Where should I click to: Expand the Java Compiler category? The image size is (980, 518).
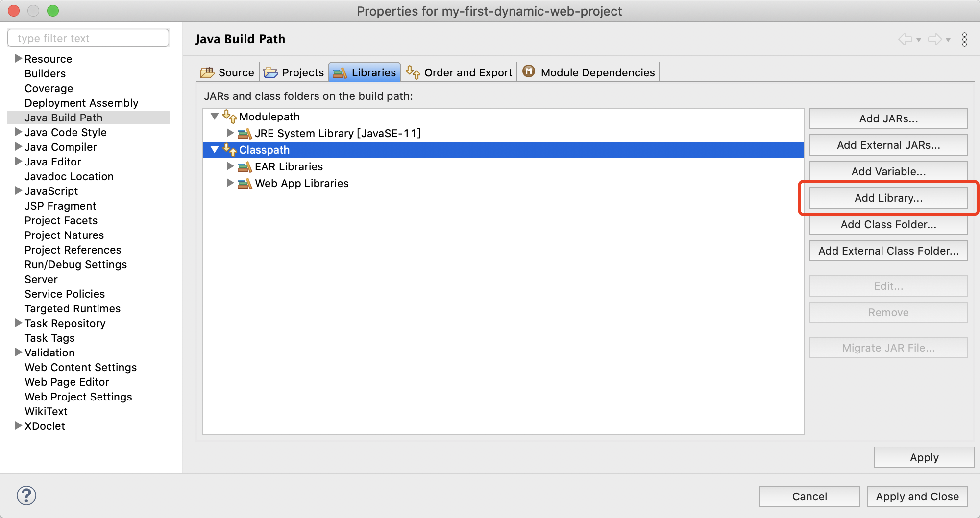click(x=18, y=146)
